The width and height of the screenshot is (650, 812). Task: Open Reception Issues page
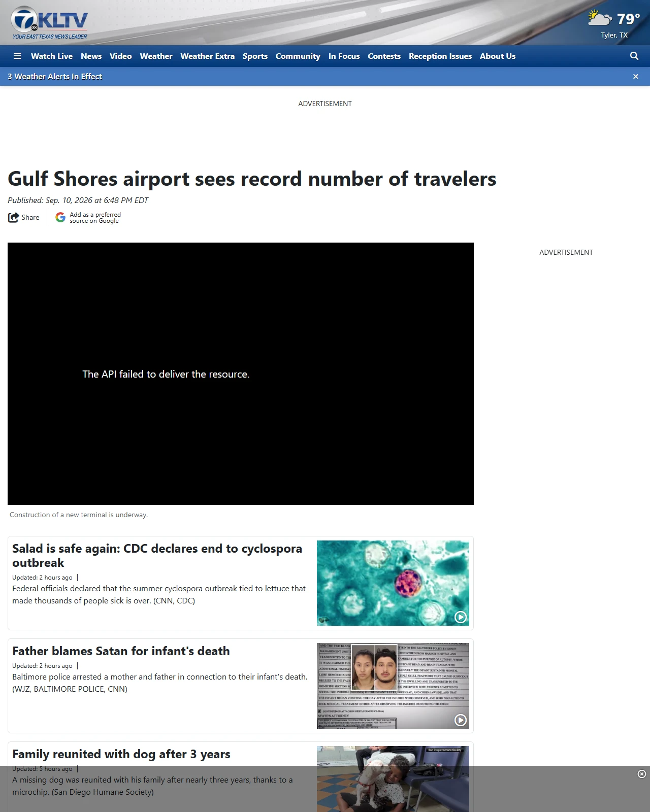tap(440, 56)
